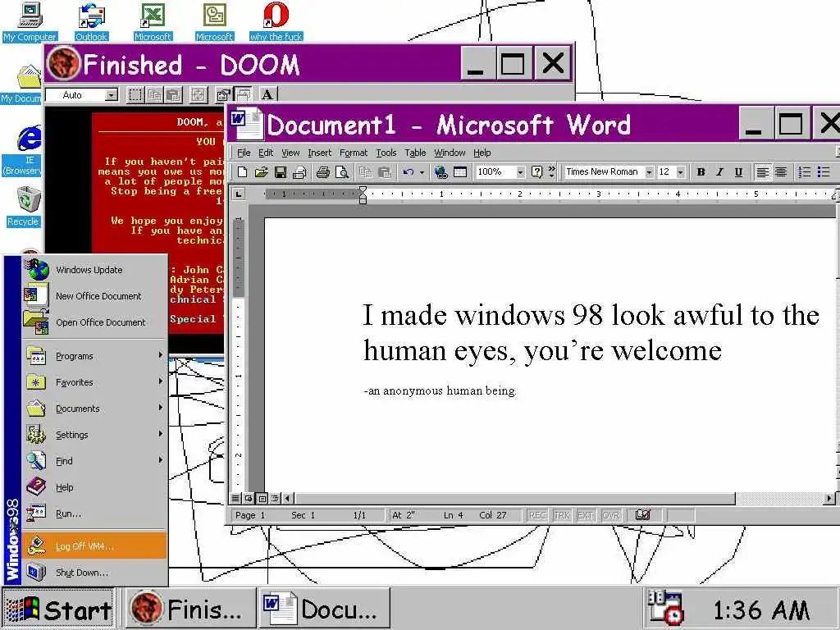840x630 pixels.
Task: Expand the Favorites submenu in Start menu
Action: pyautogui.click(x=95, y=382)
